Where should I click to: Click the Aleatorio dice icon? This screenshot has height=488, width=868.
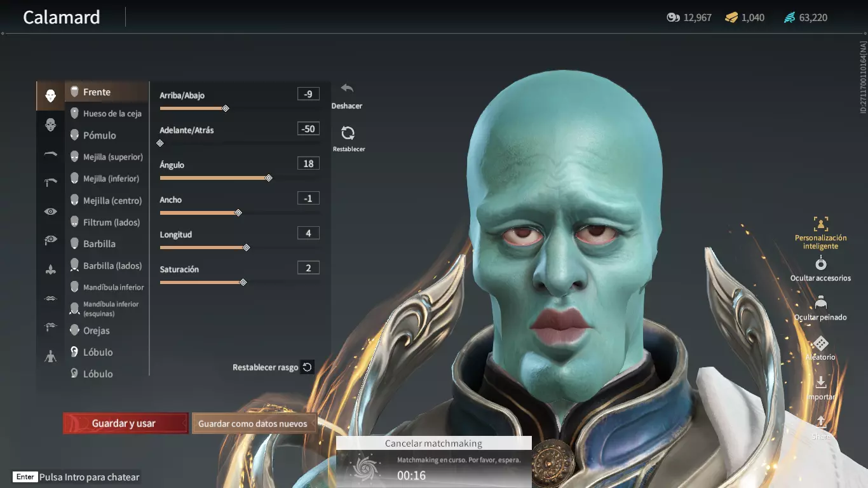[820, 343]
